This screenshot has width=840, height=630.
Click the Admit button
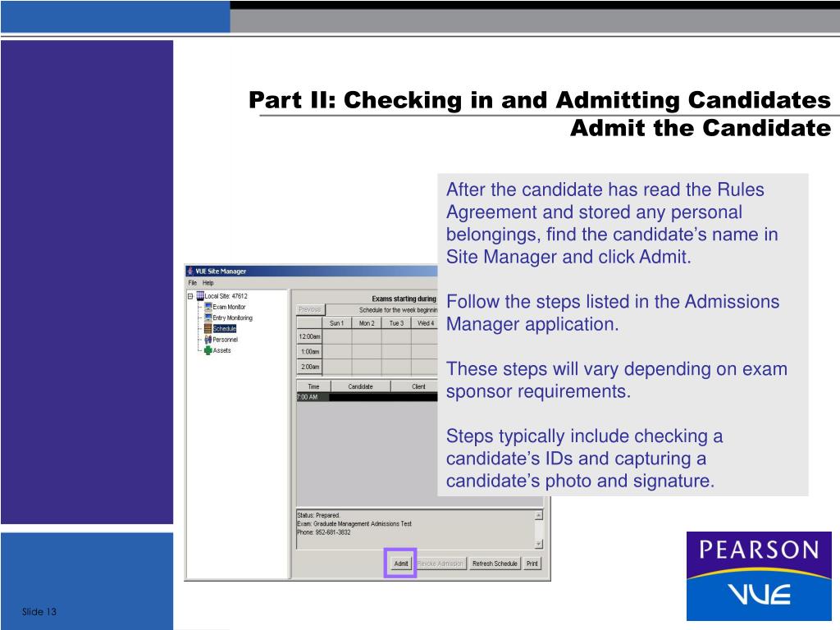[x=400, y=564]
